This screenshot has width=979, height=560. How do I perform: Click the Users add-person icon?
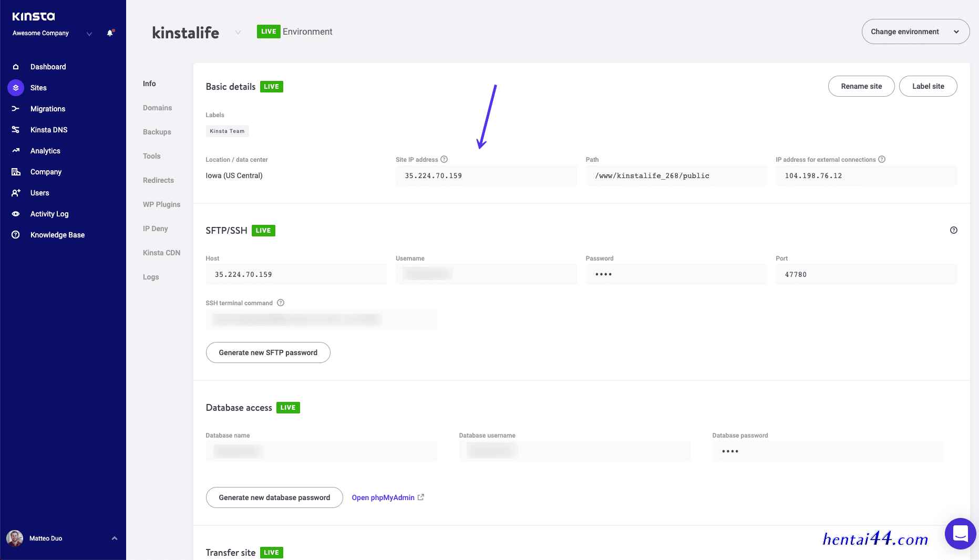click(16, 193)
